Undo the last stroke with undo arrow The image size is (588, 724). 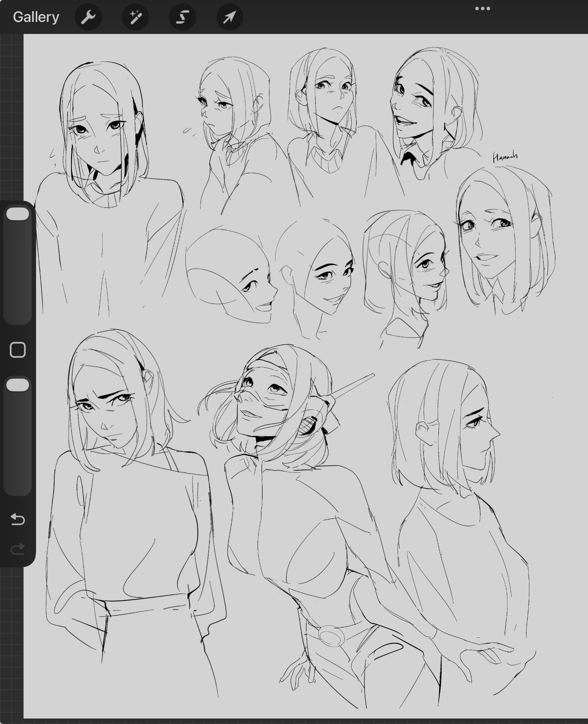tap(18, 519)
